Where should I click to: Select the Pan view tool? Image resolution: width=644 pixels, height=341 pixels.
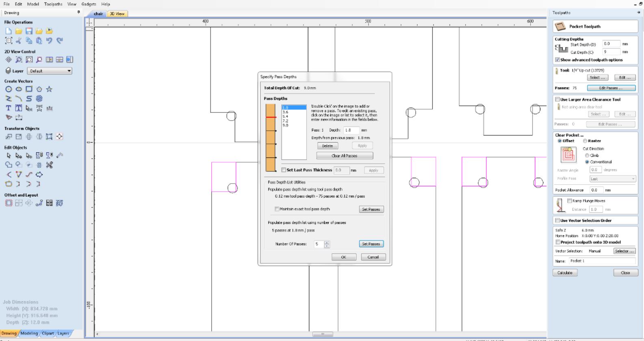click(x=9, y=60)
